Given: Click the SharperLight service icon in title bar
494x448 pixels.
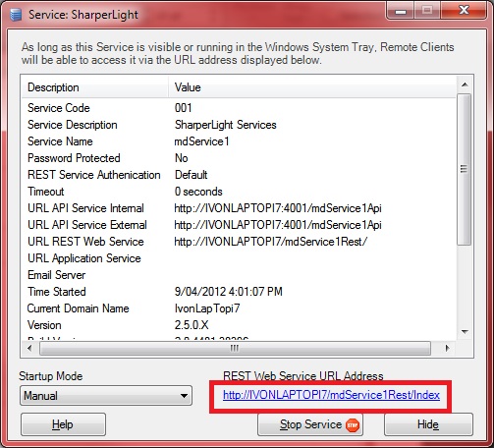Looking at the screenshot, I should coord(16,15).
